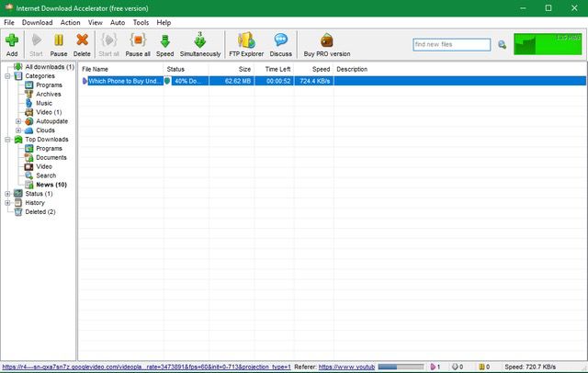Viewport: 588px width, 373px height.
Task: Pause the selected download
Action: tap(59, 40)
